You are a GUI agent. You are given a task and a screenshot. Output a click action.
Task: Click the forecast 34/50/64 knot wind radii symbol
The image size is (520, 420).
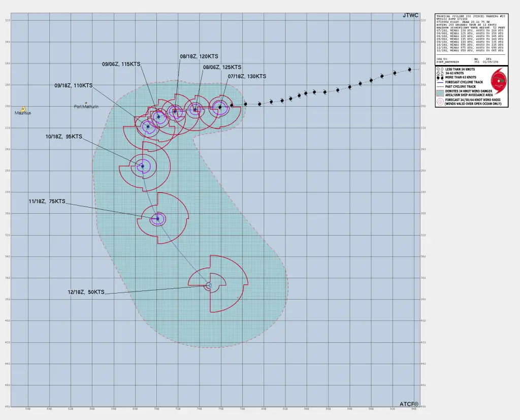[440, 101]
